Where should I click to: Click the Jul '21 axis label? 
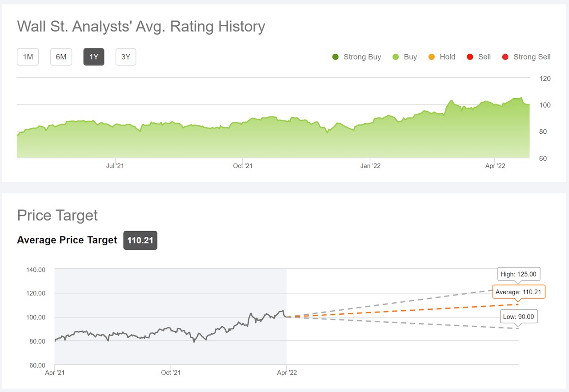[x=115, y=165]
